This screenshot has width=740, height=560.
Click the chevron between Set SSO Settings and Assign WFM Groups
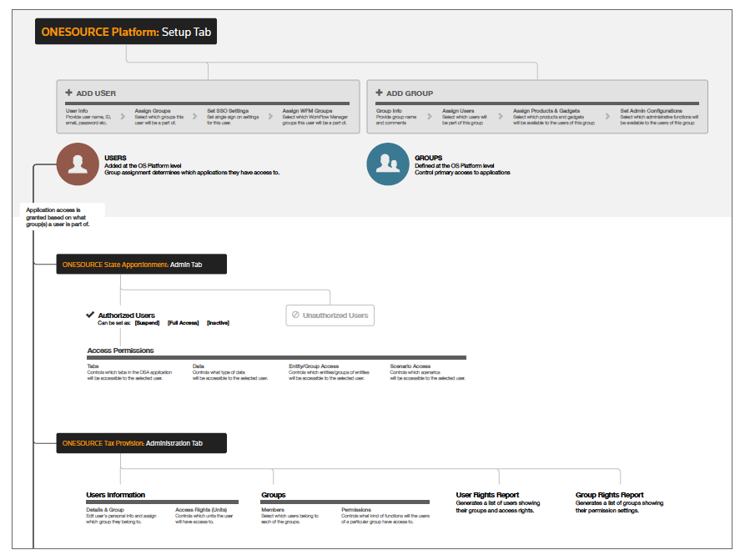point(270,116)
